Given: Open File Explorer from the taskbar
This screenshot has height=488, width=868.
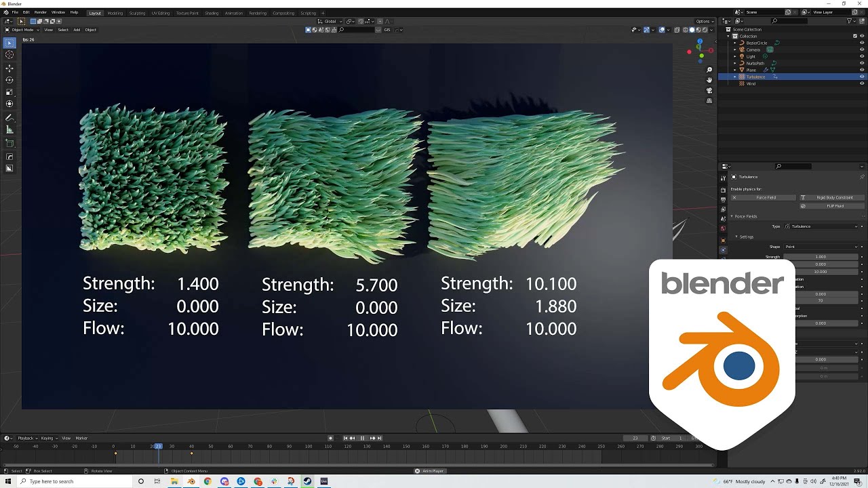Looking at the screenshot, I should pos(174,481).
